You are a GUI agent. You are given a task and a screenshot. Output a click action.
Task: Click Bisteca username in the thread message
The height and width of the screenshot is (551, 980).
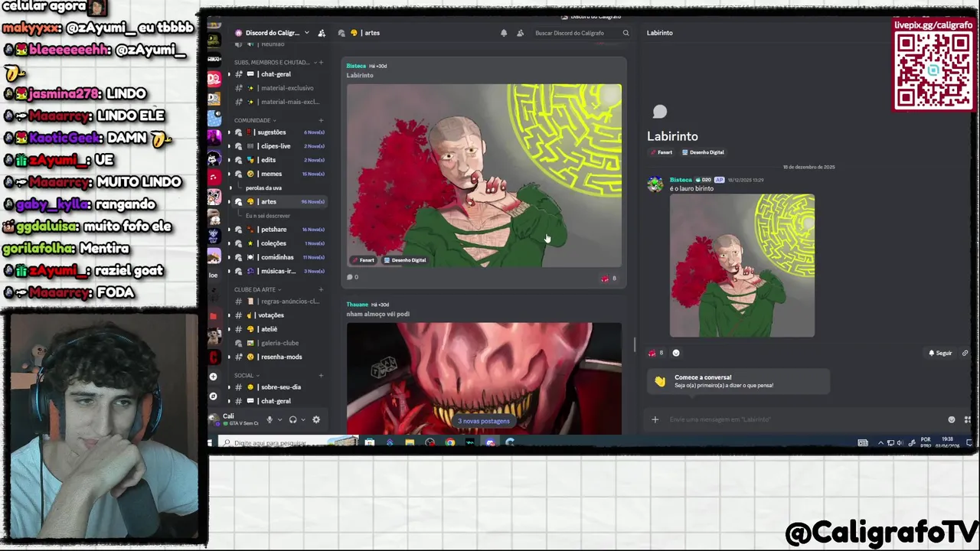(681, 180)
